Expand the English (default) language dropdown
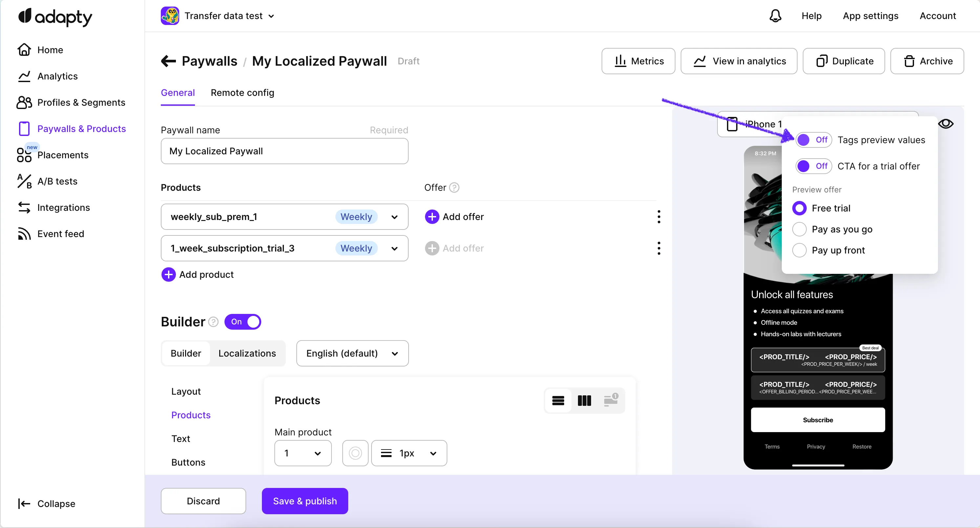 click(352, 353)
